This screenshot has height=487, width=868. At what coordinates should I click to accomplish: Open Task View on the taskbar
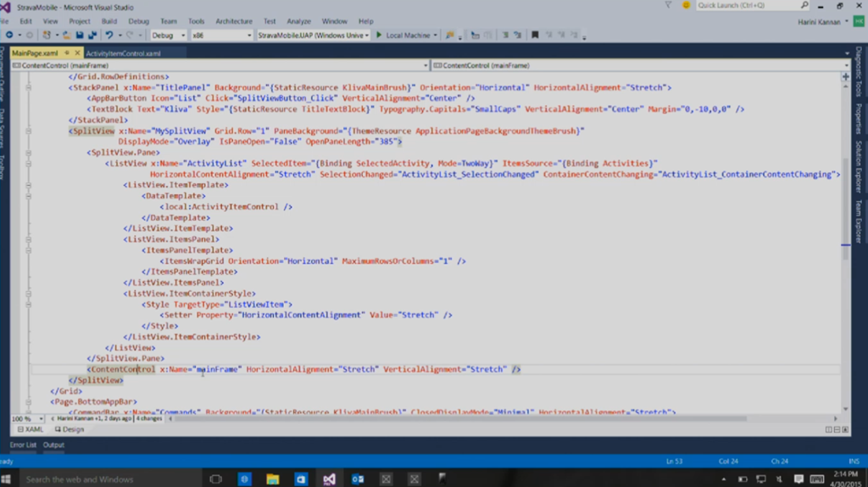[216, 479]
